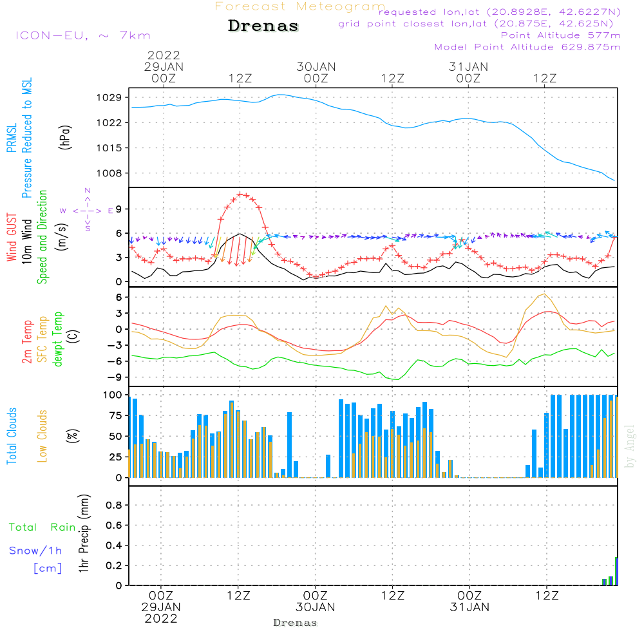Click the 0.8 value on precip axis
644x644 pixels.
pos(114,505)
